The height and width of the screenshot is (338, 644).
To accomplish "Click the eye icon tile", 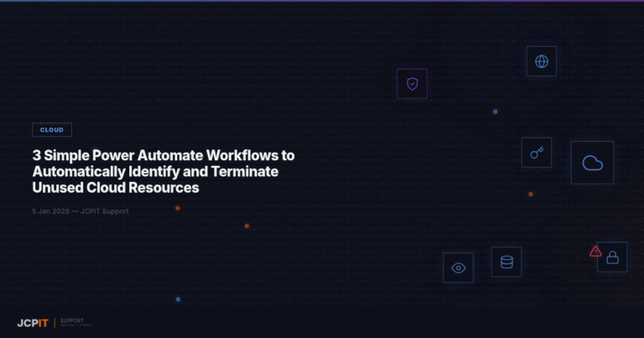I will coord(458,268).
